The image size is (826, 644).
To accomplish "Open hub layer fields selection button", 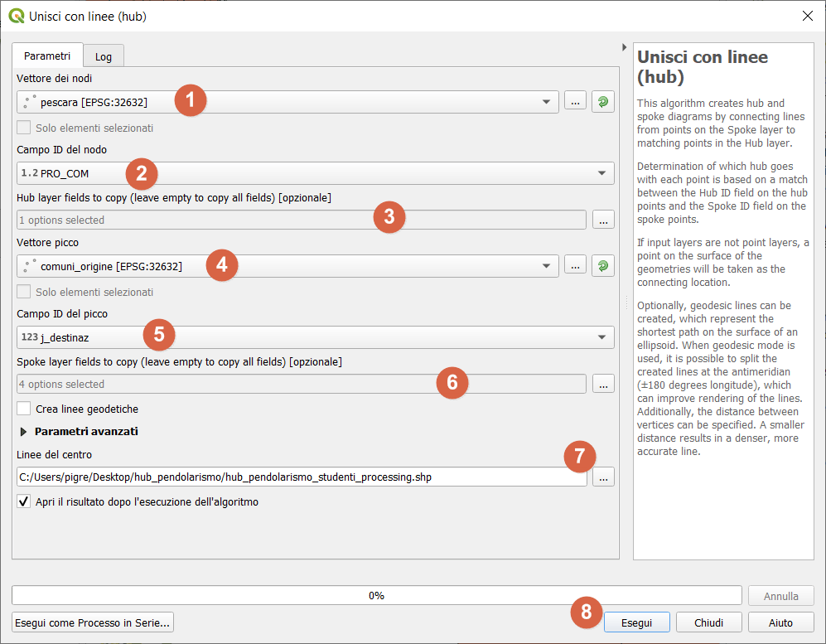I will 603,220.
